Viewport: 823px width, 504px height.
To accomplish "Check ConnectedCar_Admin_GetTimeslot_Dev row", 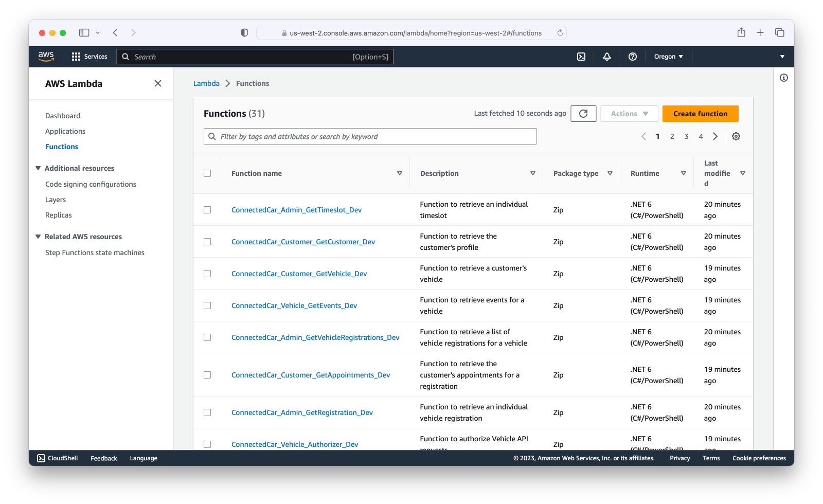I will click(207, 210).
